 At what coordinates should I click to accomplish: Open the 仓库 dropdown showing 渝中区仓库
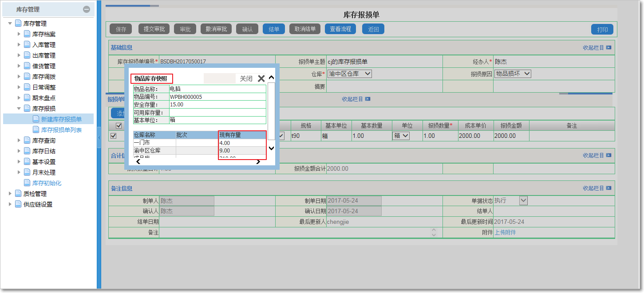(349, 74)
